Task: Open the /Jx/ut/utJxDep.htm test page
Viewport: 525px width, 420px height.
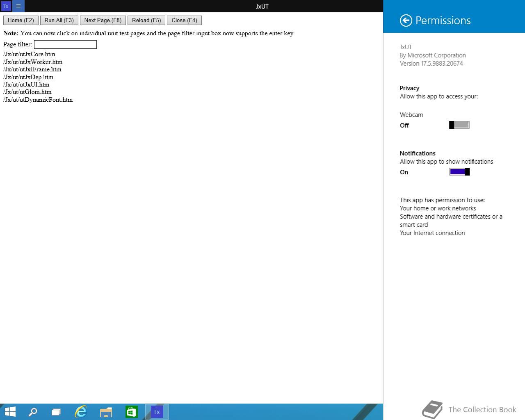Action: (x=28, y=77)
